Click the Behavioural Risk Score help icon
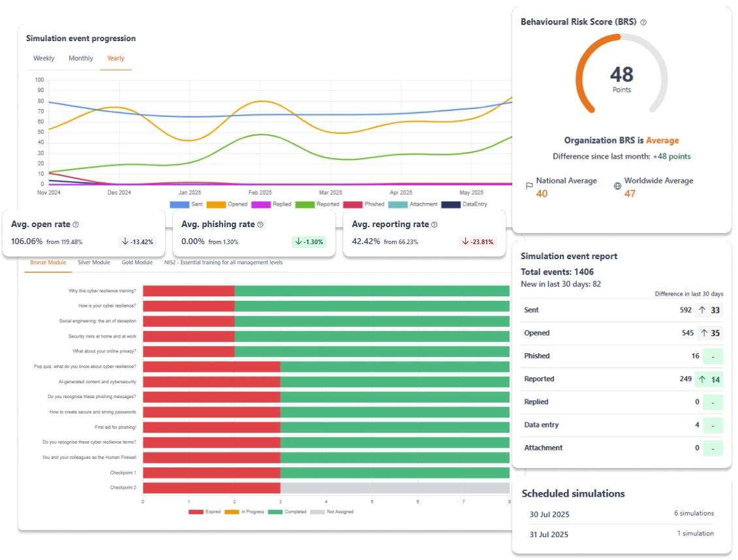Image resolution: width=738 pixels, height=560 pixels. tap(643, 22)
